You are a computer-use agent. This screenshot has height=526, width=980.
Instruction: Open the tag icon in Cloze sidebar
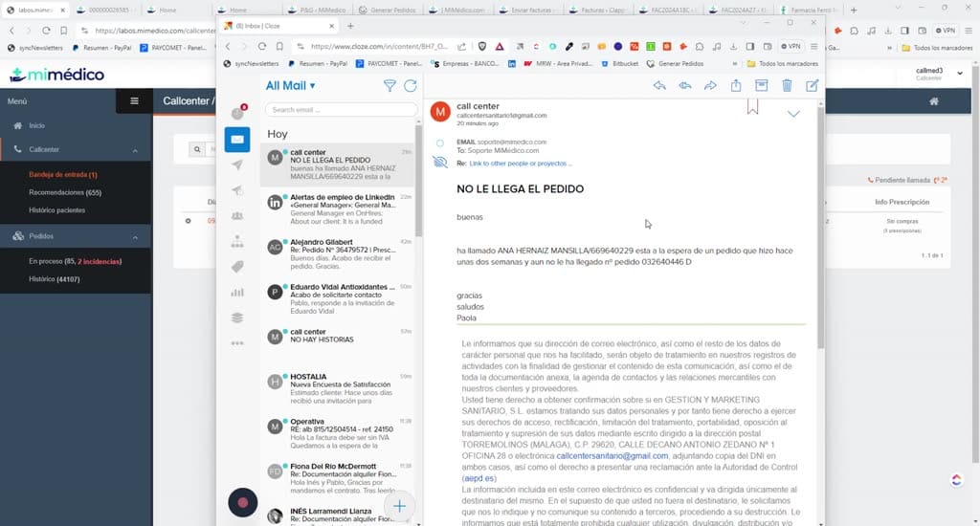(x=237, y=267)
